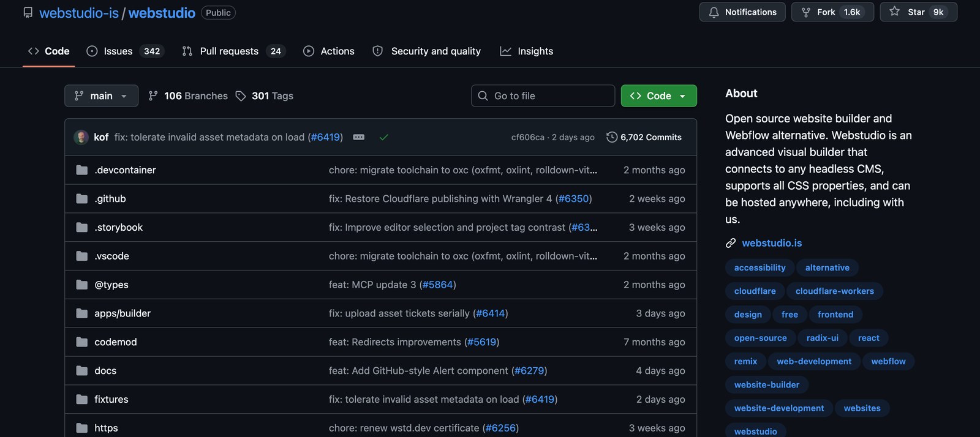Select the remix topic tag

pos(745,361)
